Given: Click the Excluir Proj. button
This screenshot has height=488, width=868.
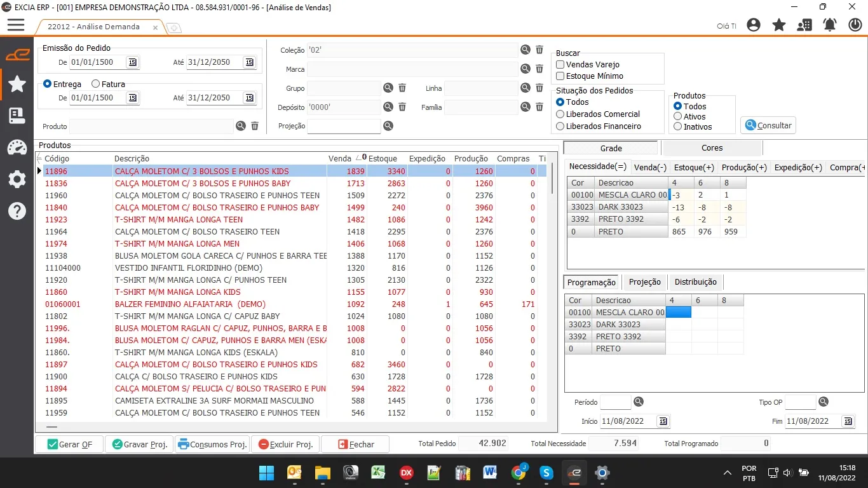Looking at the screenshot, I should pyautogui.click(x=285, y=444).
